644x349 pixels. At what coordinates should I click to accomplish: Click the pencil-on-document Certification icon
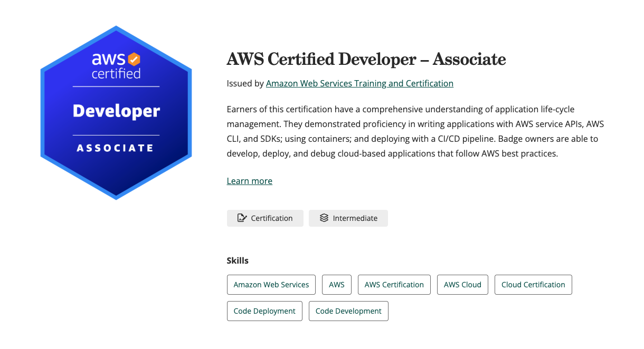(242, 218)
